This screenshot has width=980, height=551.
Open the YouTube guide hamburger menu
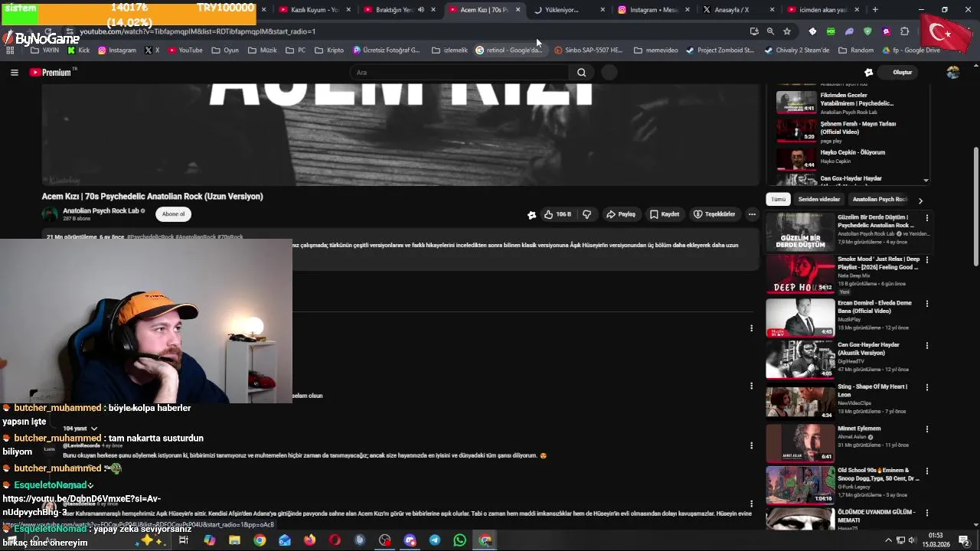[14, 73]
